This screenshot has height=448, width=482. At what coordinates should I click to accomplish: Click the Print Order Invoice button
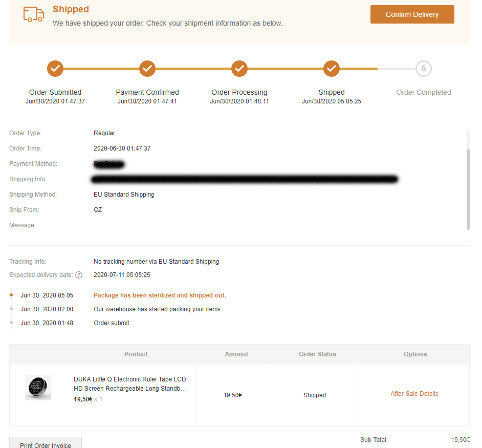pyautogui.click(x=46, y=444)
